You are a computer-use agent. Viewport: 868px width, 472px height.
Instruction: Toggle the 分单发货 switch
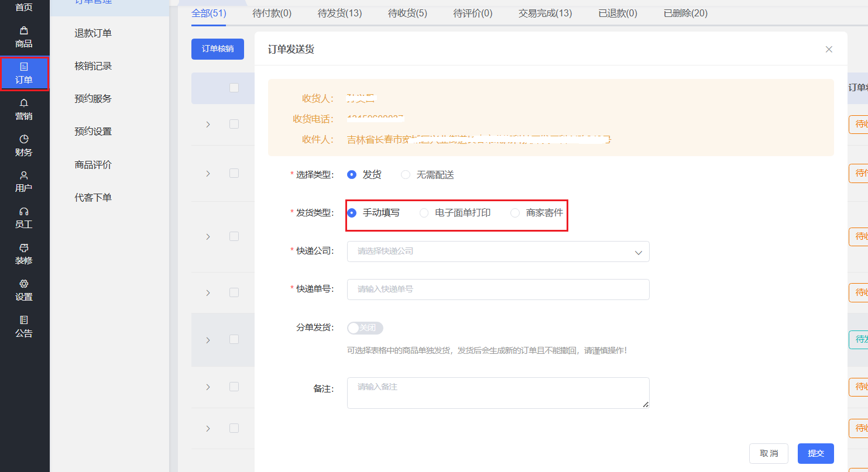(365, 328)
